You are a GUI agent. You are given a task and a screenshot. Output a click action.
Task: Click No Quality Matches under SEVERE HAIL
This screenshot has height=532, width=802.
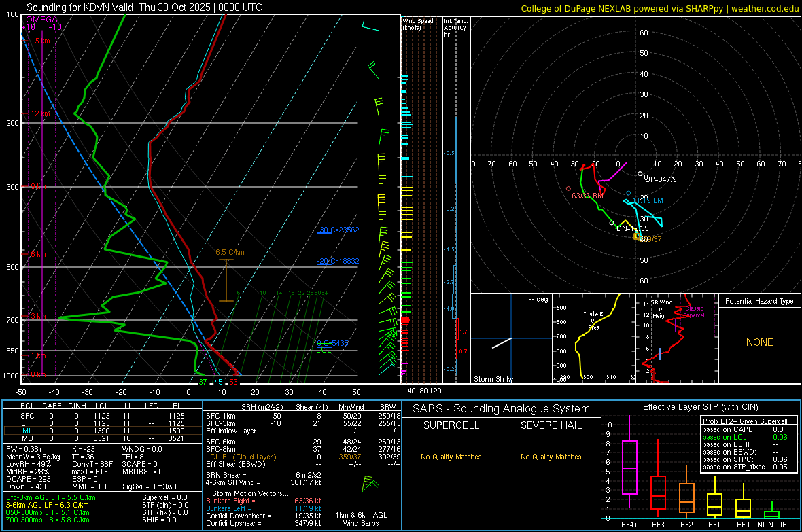[x=551, y=457]
